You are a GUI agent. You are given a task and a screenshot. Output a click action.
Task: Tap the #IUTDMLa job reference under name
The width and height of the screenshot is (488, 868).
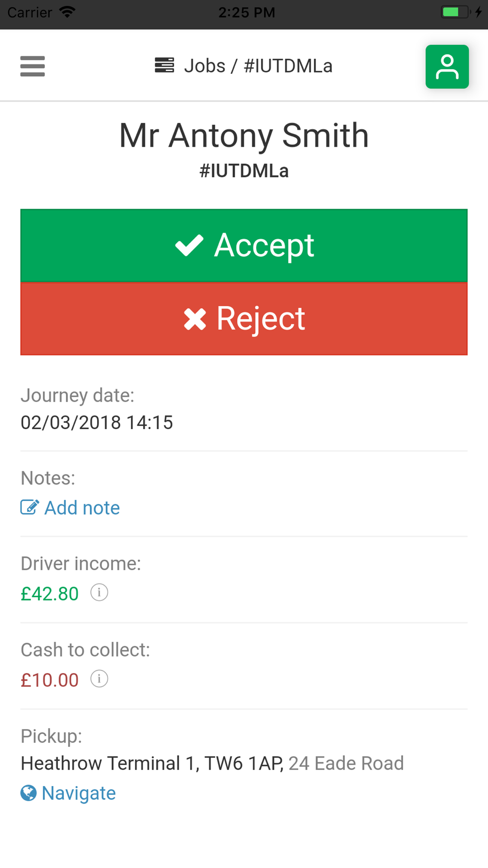coord(244,171)
